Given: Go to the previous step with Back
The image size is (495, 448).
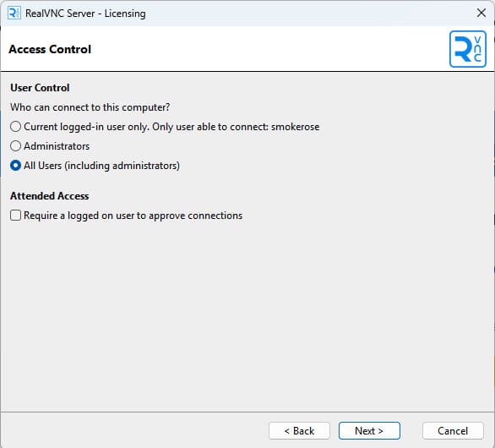Looking at the screenshot, I should pyautogui.click(x=299, y=430).
